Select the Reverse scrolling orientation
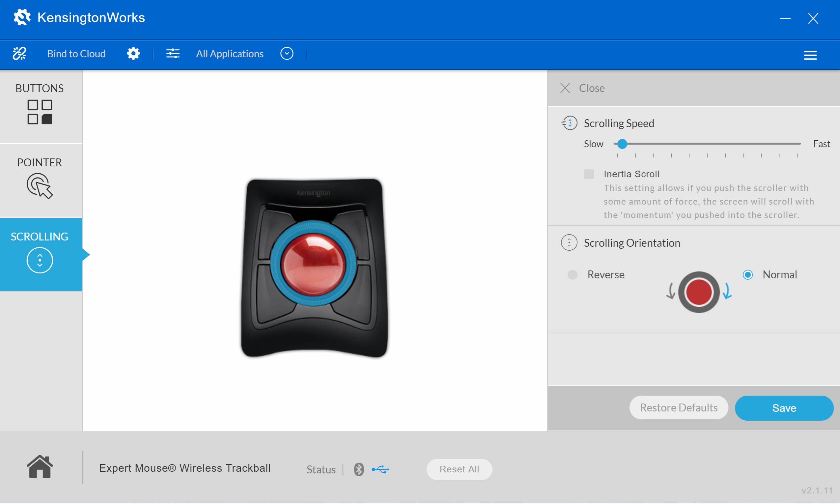840x504 pixels. pos(573,274)
